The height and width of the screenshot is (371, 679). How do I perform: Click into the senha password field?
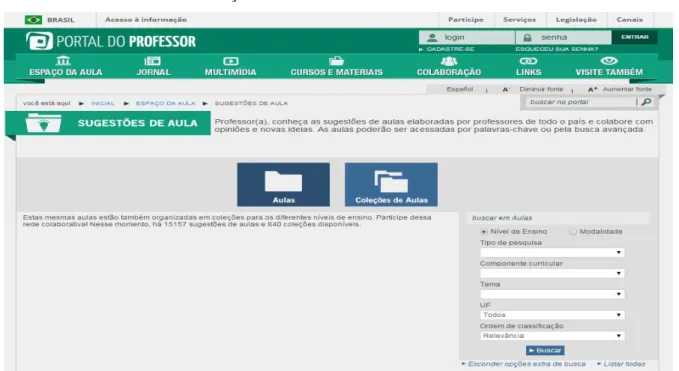(563, 37)
